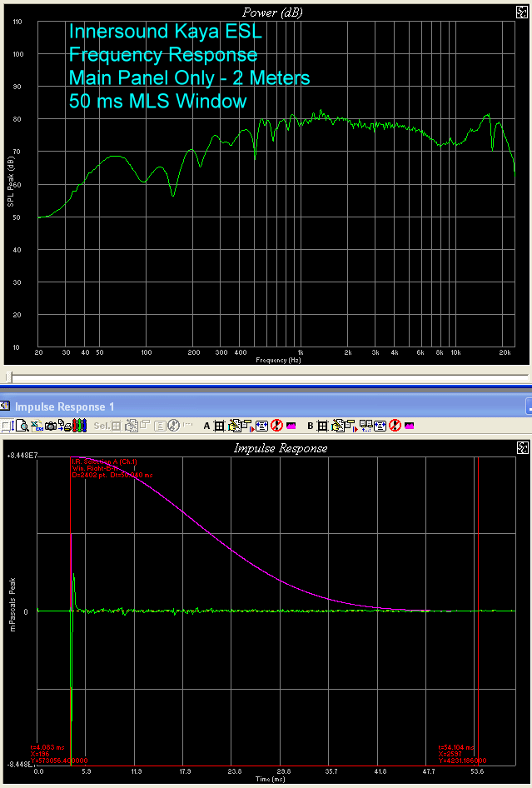Click selection A window marker icon
This screenshot has height=788, width=532.
(247, 426)
